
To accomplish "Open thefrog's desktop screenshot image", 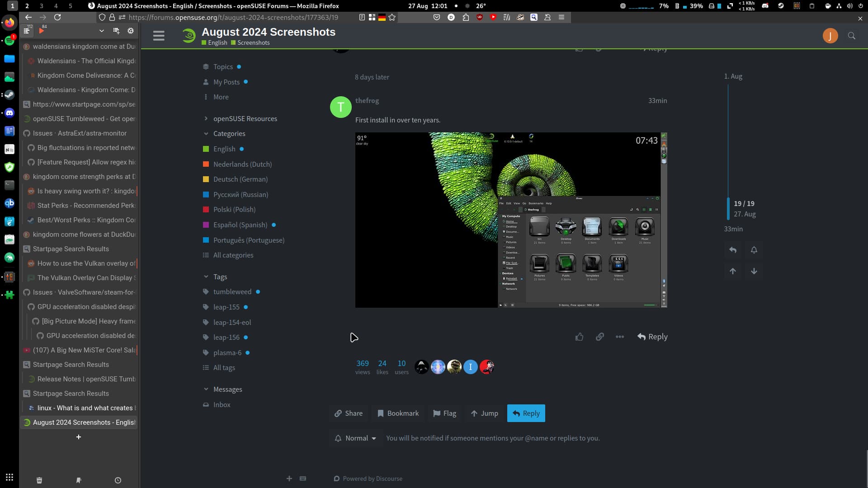I will [511, 220].
